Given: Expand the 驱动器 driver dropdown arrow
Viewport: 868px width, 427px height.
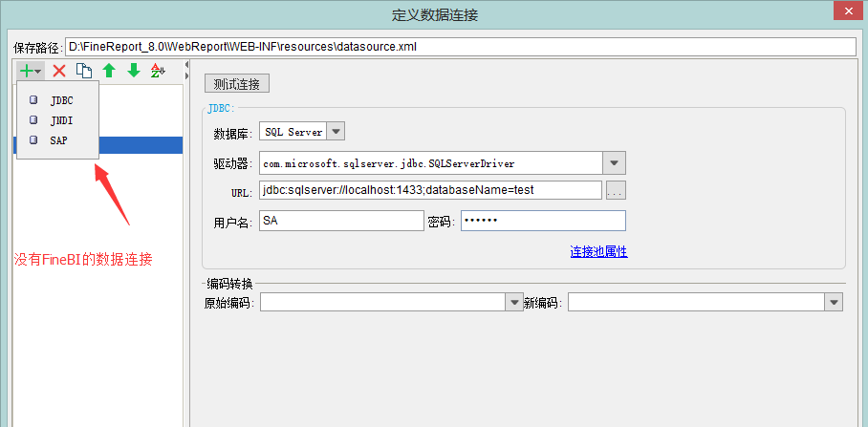Looking at the screenshot, I should coord(614,163).
